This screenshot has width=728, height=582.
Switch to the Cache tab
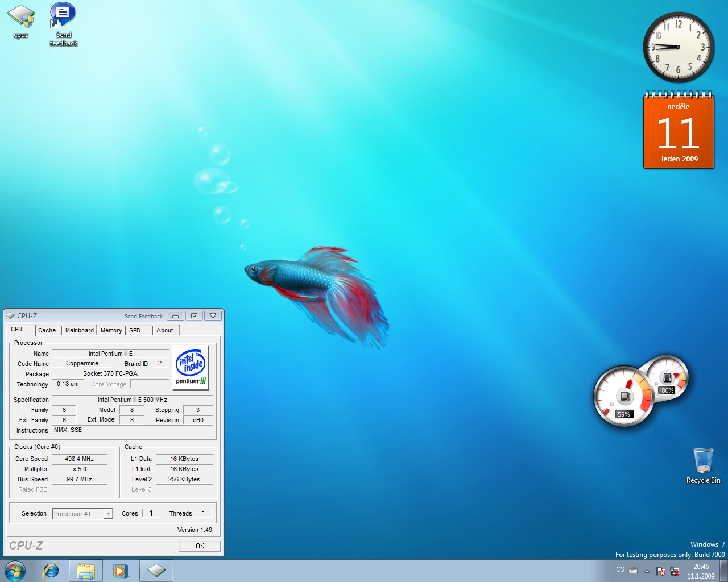coord(47,330)
